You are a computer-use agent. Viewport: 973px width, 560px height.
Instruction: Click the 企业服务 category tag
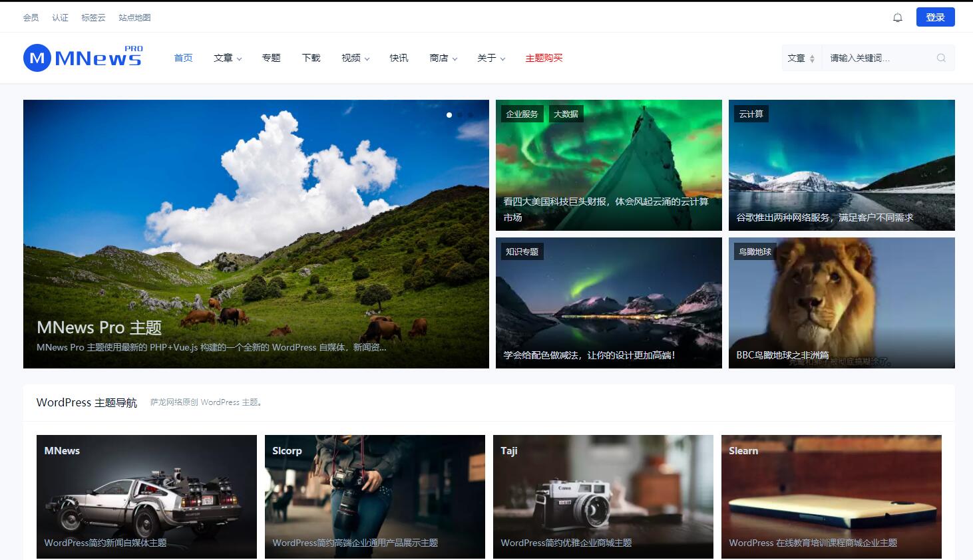coord(522,114)
